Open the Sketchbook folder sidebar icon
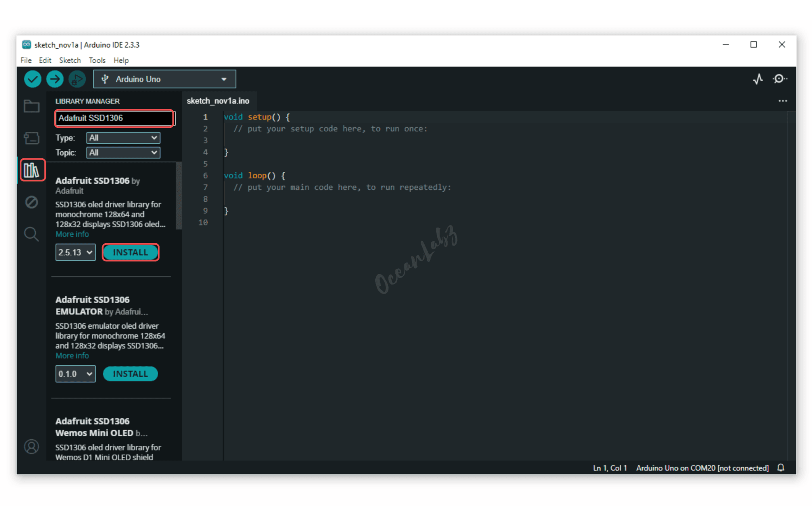The image size is (812, 508). pyautogui.click(x=31, y=106)
